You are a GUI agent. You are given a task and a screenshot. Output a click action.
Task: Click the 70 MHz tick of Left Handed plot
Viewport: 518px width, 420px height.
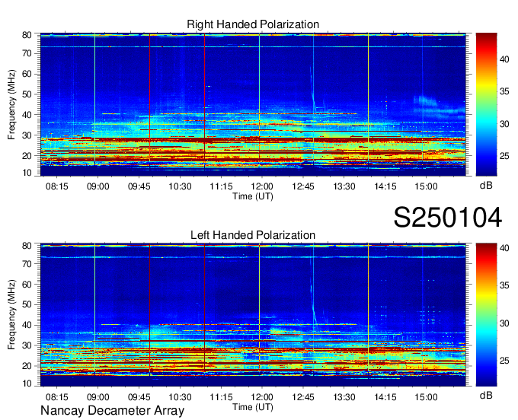(27, 263)
